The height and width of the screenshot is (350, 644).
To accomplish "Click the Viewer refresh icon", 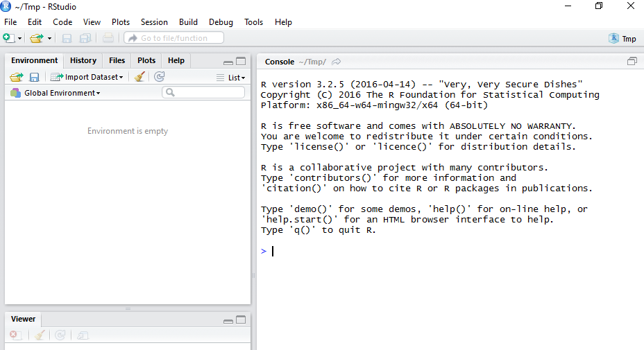I will pos(60,335).
